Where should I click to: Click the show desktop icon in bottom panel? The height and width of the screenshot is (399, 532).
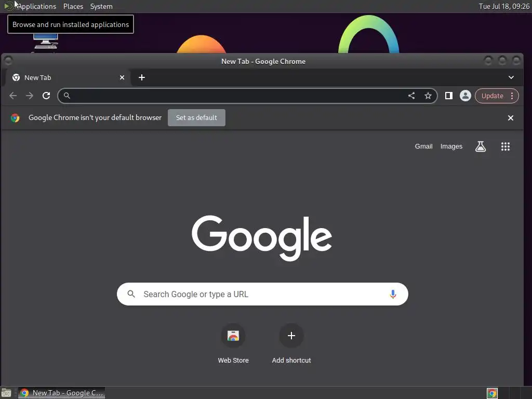(x=6, y=393)
